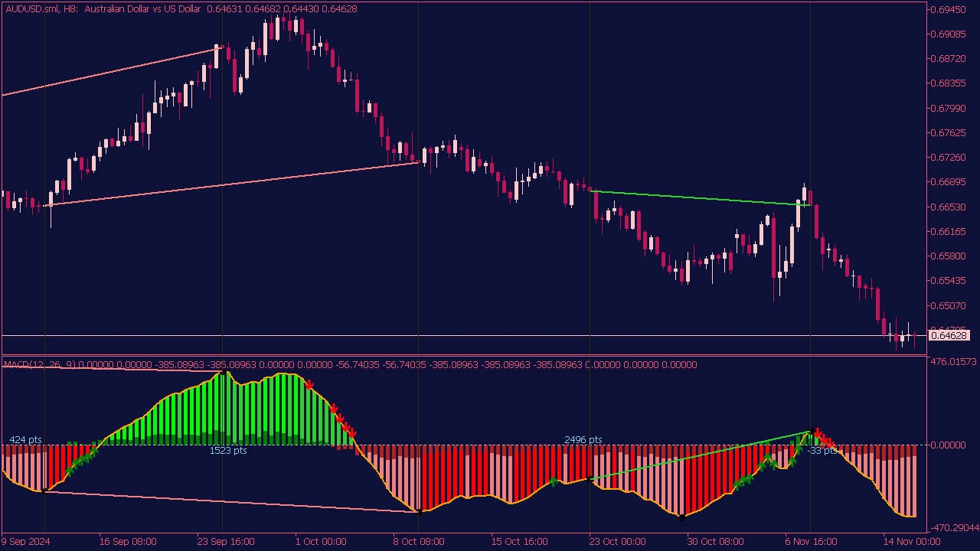Click the 15 Oct 16:00 date label

tap(520, 541)
